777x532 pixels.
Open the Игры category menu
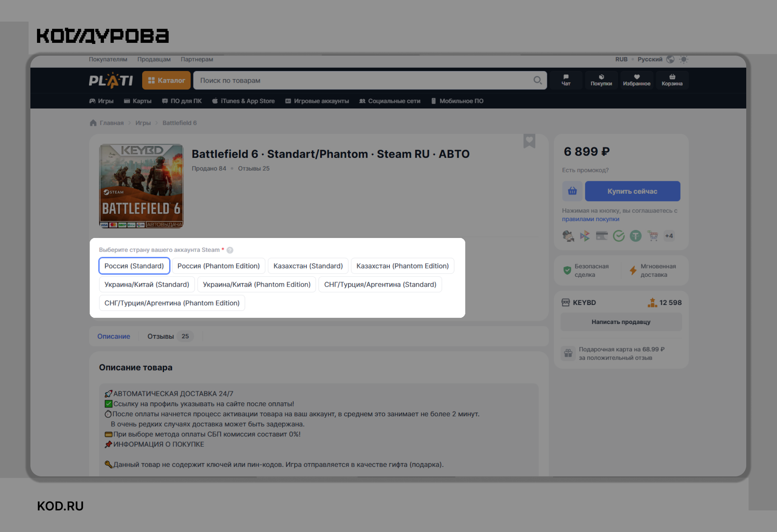tap(101, 101)
